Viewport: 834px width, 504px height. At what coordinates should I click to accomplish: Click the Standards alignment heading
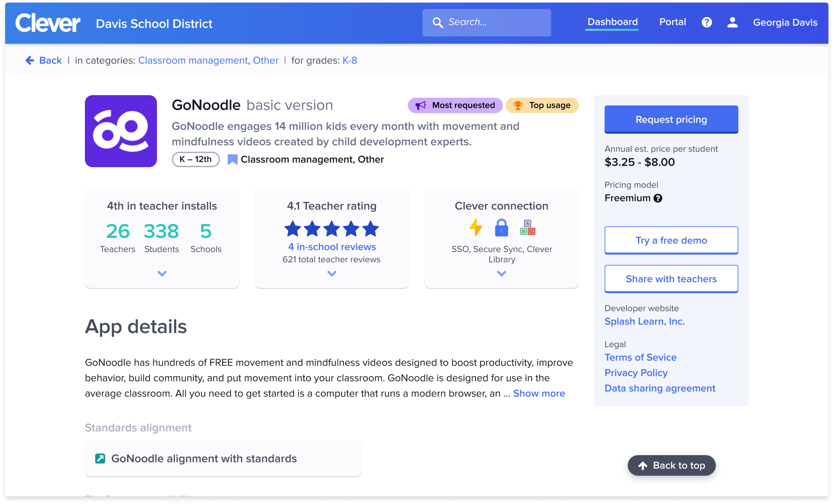click(x=138, y=428)
